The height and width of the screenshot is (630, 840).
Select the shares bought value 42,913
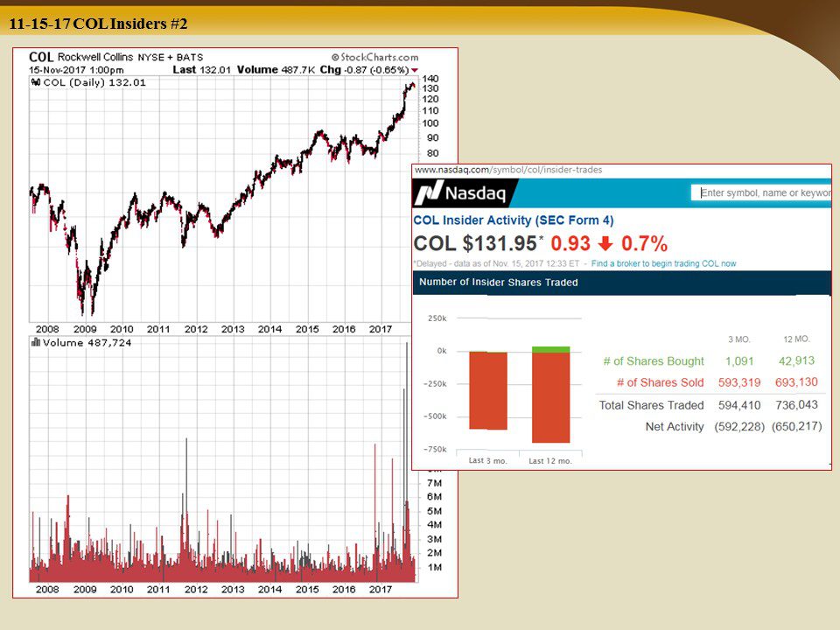(x=796, y=361)
